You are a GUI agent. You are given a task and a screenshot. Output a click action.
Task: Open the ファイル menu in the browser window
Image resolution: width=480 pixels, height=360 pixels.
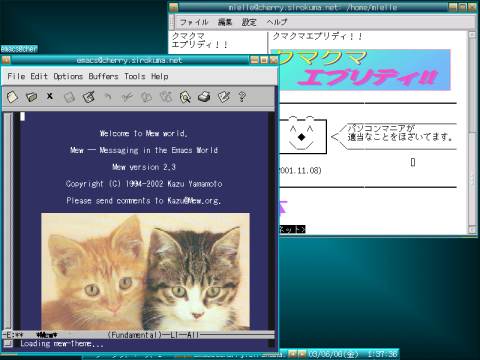tap(194, 22)
